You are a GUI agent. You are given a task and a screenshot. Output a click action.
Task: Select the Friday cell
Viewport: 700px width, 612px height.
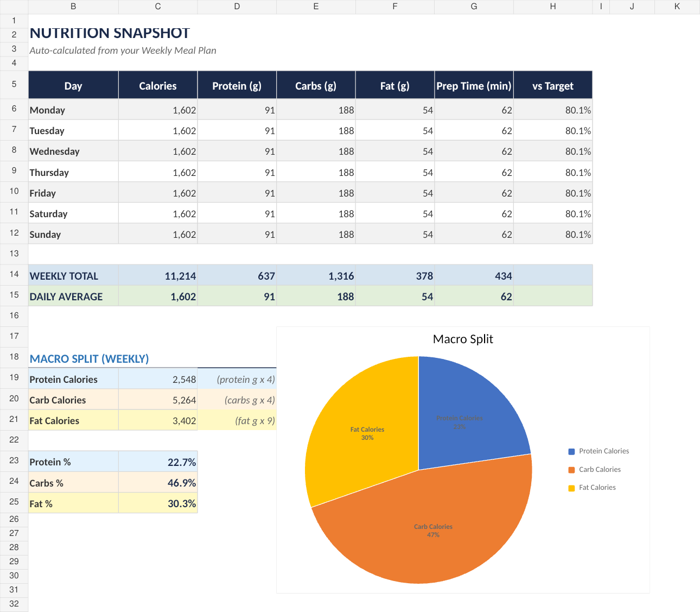click(73, 193)
